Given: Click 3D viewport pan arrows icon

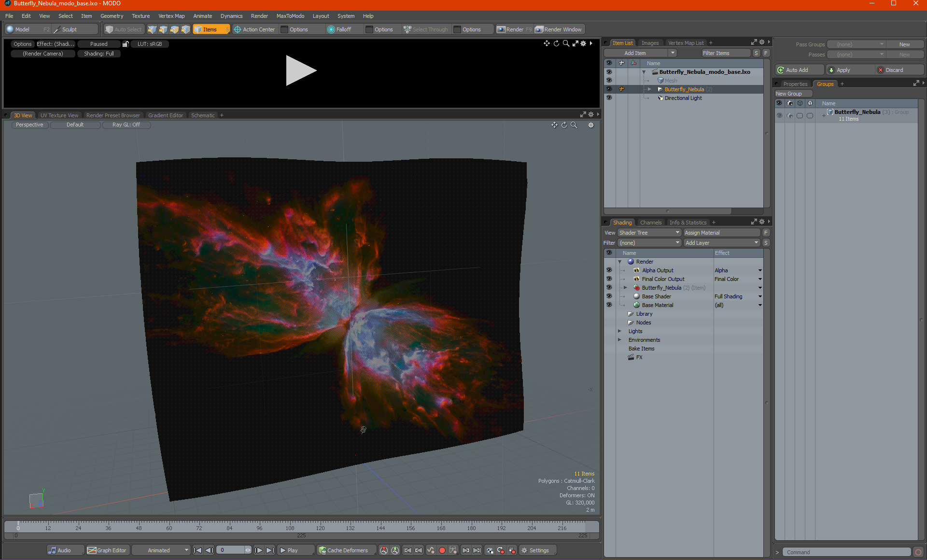Looking at the screenshot, I should pyautogui.click(x=554, y=125).
